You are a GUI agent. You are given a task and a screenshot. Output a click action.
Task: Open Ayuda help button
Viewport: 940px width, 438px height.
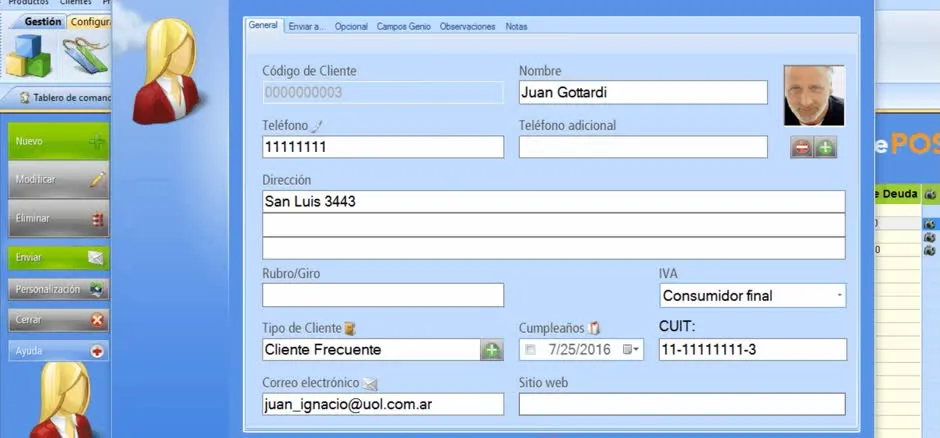(59, 351)
